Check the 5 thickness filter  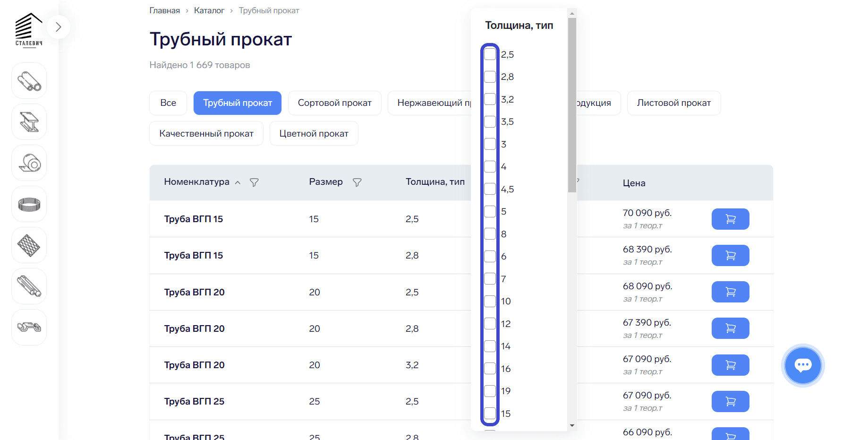pos(490,211)
